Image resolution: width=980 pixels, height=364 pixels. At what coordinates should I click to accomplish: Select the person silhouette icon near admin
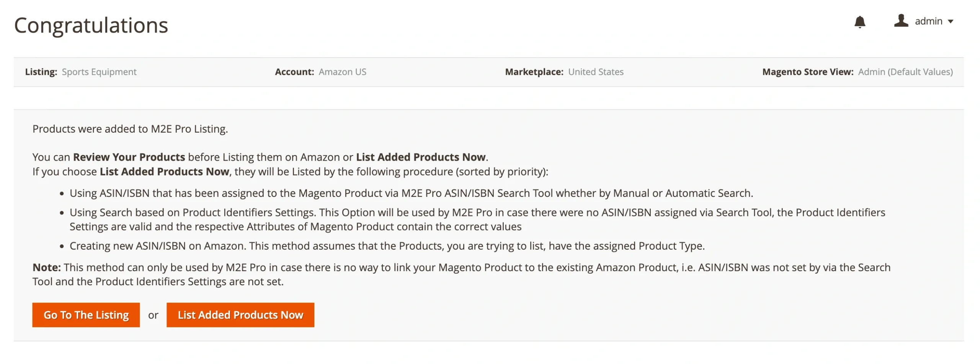pos(902,21)
